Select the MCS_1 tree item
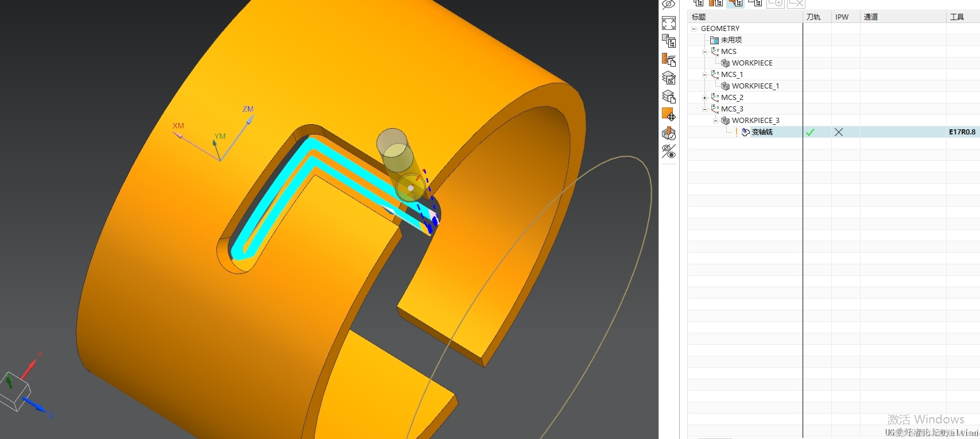The width and height of the screenshot is (980, 439). [732, 75]
